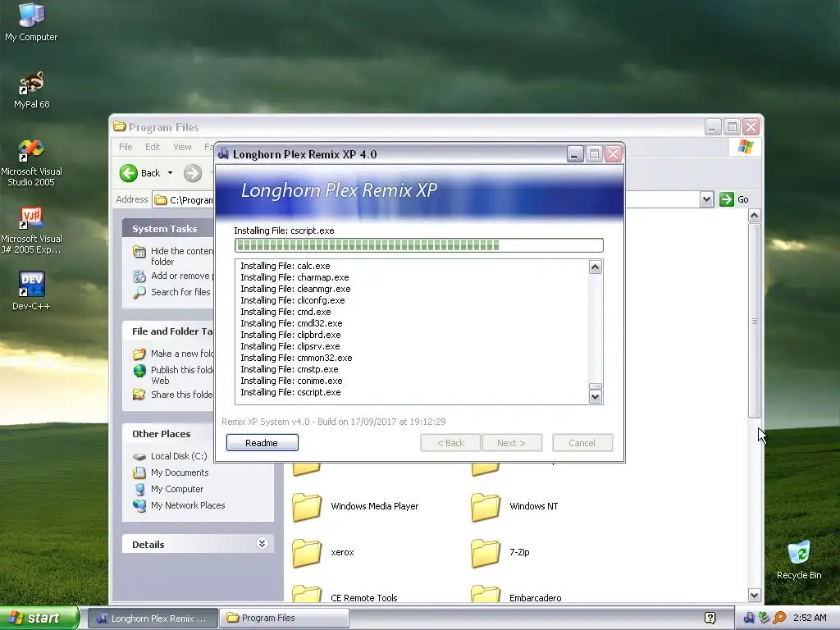The height and width of the screenshot is (630, 840).
Task: Click My Computer link in Other Places
Action: tap(177, 489)
